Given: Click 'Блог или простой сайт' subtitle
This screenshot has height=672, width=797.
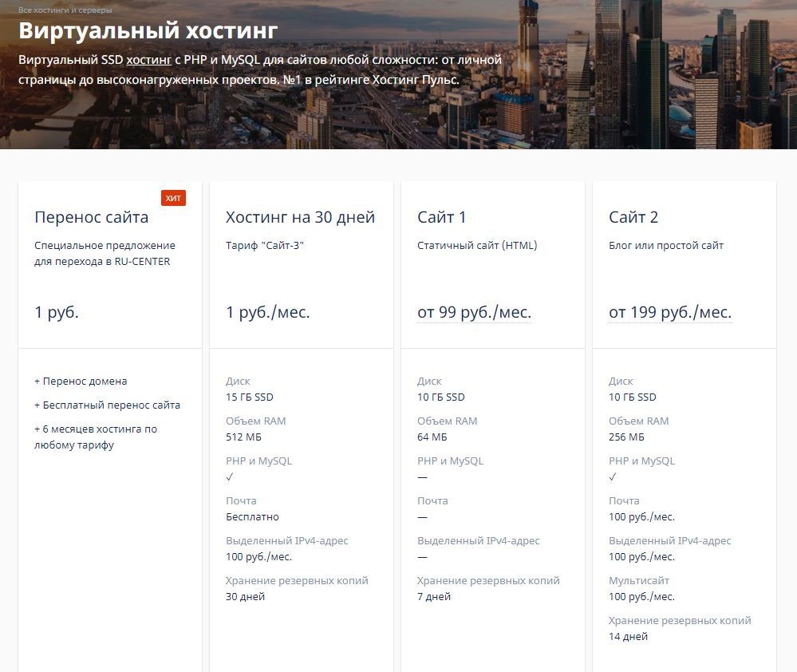Looking at the screenshot, I should 666,246.
